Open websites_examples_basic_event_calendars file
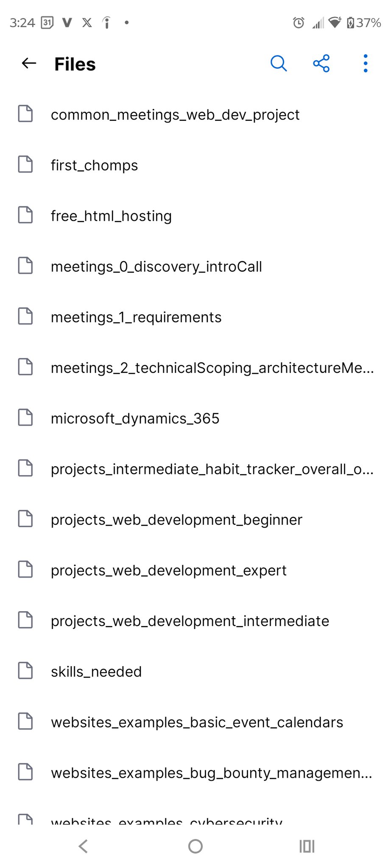 (x=197, y=722)
